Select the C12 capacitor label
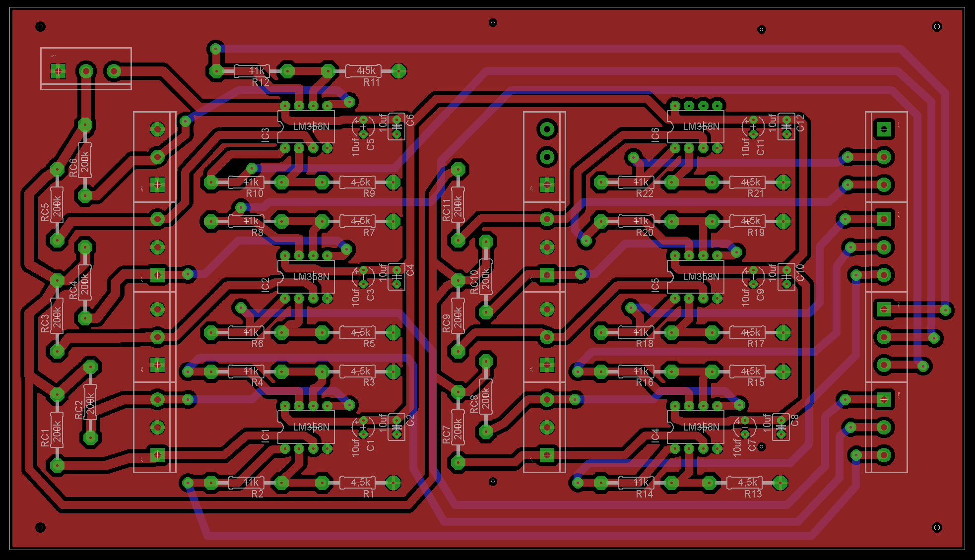 click(x=800, y=123)
